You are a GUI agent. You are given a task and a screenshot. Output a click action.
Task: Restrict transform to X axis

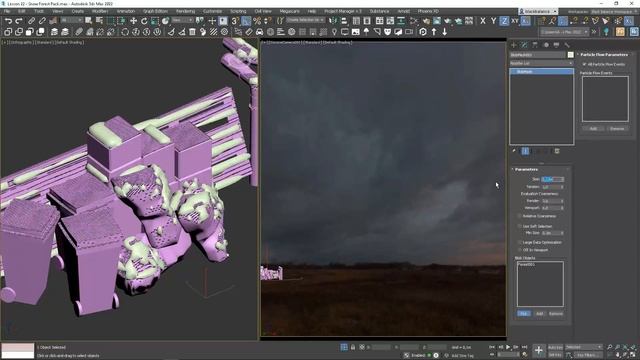(x=483, y=20)
